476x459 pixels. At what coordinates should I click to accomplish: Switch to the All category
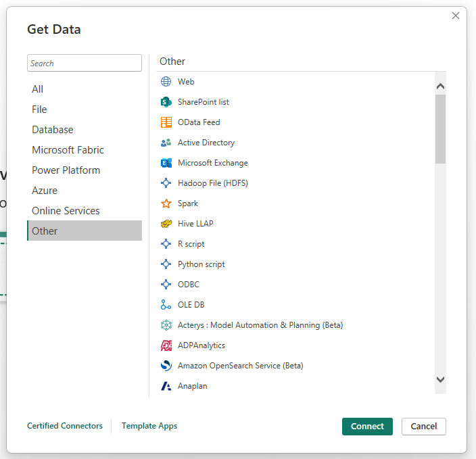point(85,89)
